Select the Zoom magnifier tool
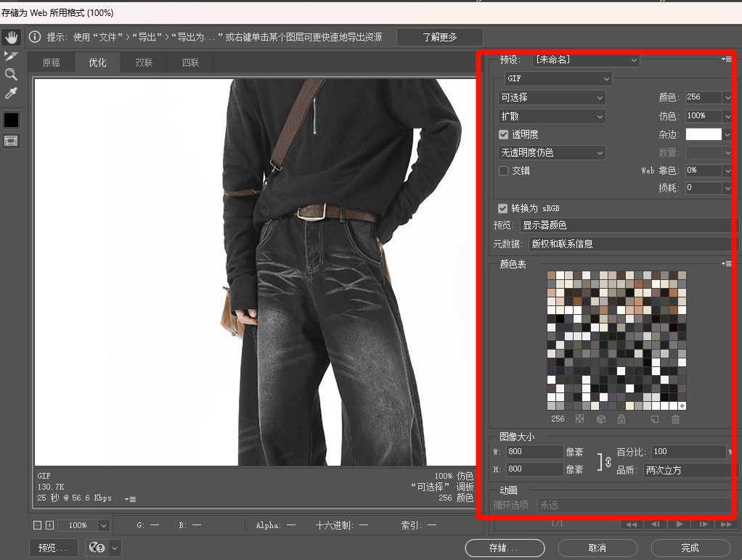The image size is (742, 560). click(11, 74)
